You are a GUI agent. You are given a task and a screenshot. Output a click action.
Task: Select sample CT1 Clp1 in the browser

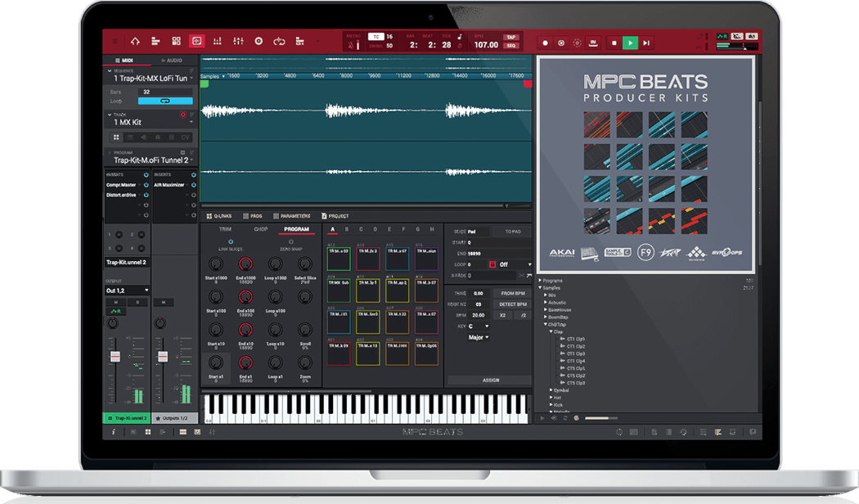[576, 338]
